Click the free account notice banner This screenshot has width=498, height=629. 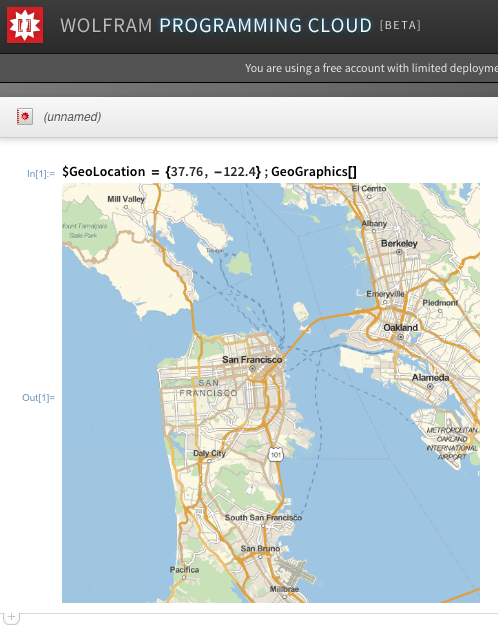point(371,68)
